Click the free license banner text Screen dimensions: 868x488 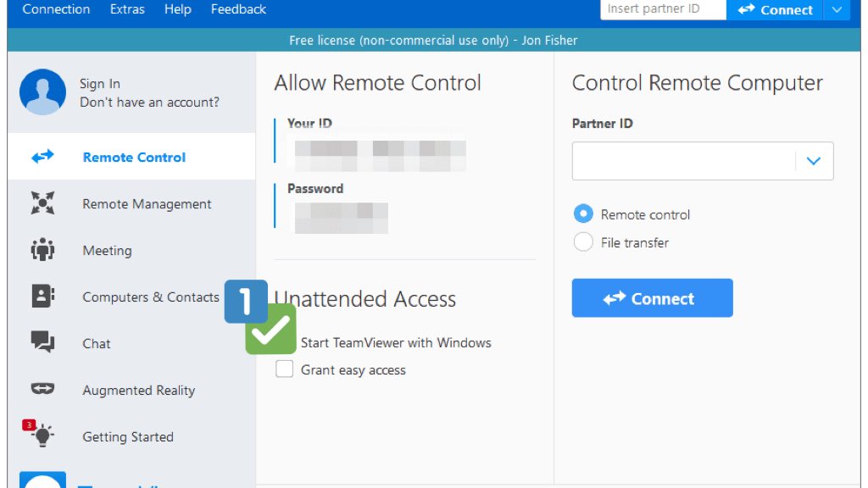point(433,41)
